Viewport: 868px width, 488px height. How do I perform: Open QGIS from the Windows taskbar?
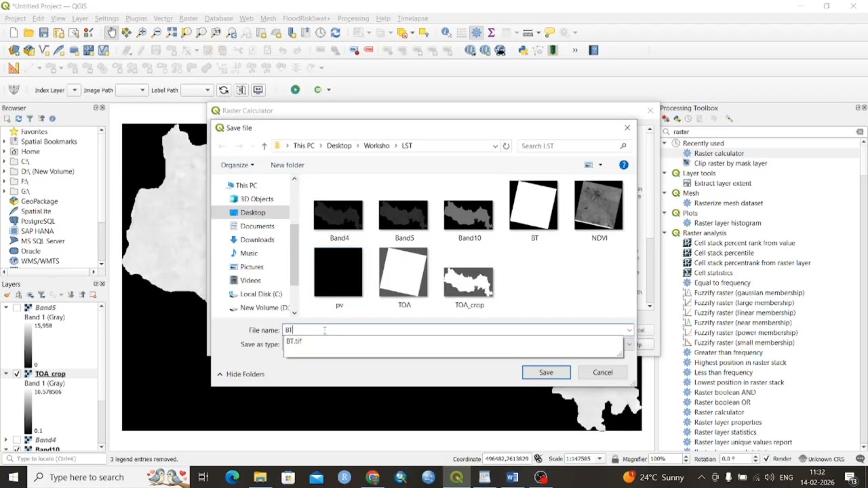(456, 477)
